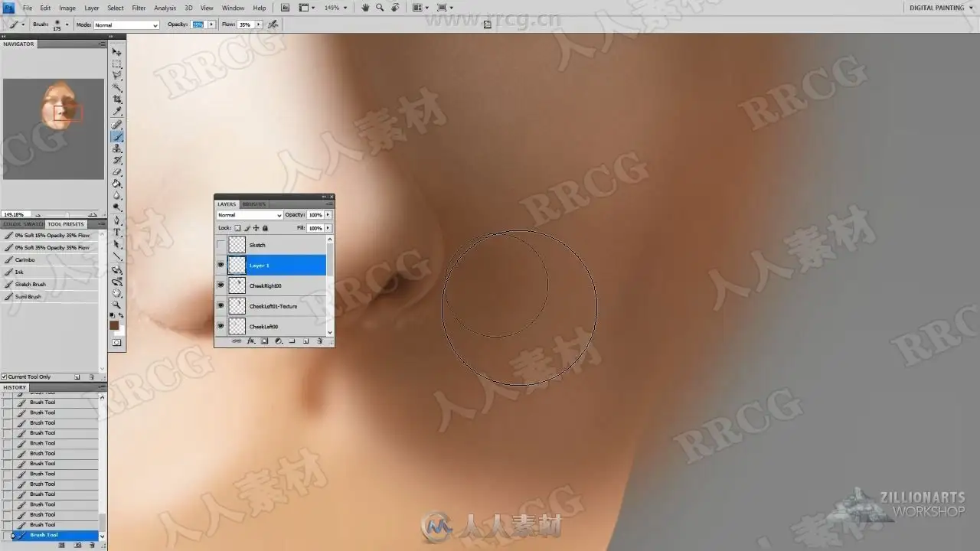Toggle lock transparent pixels

tap(237, 228)
